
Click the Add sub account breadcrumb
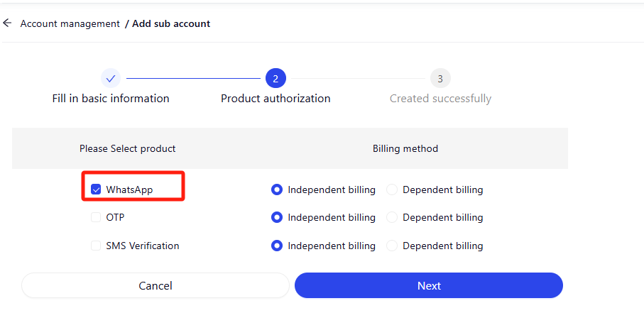point(171,24)
